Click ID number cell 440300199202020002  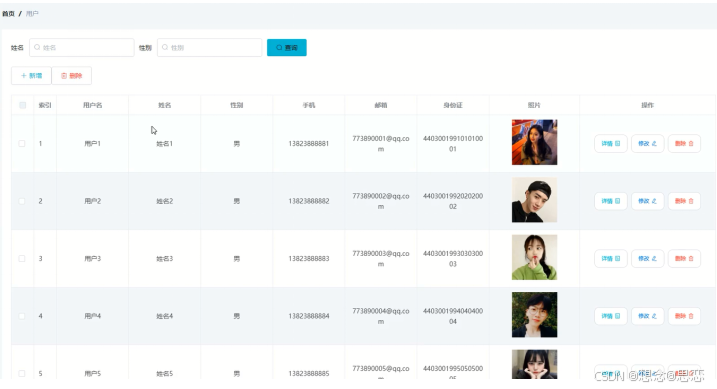453,201
